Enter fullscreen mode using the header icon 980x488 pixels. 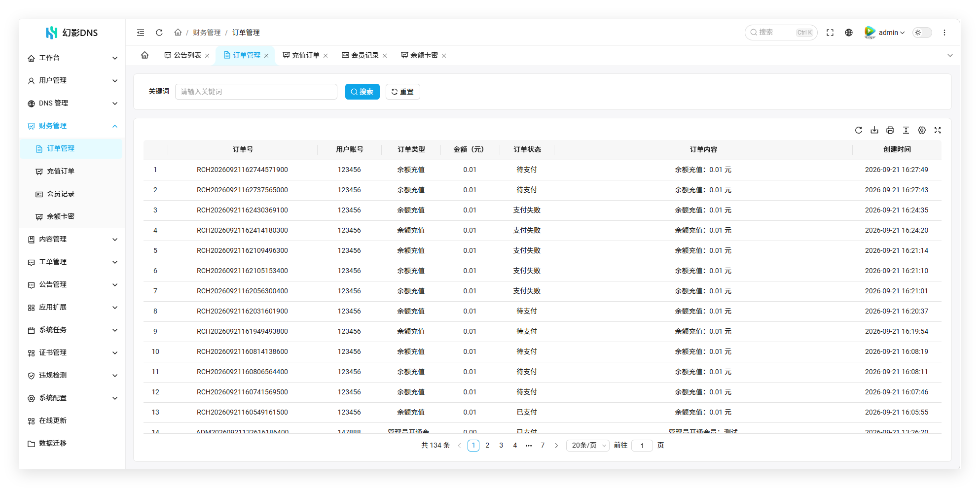pos(830,33)
